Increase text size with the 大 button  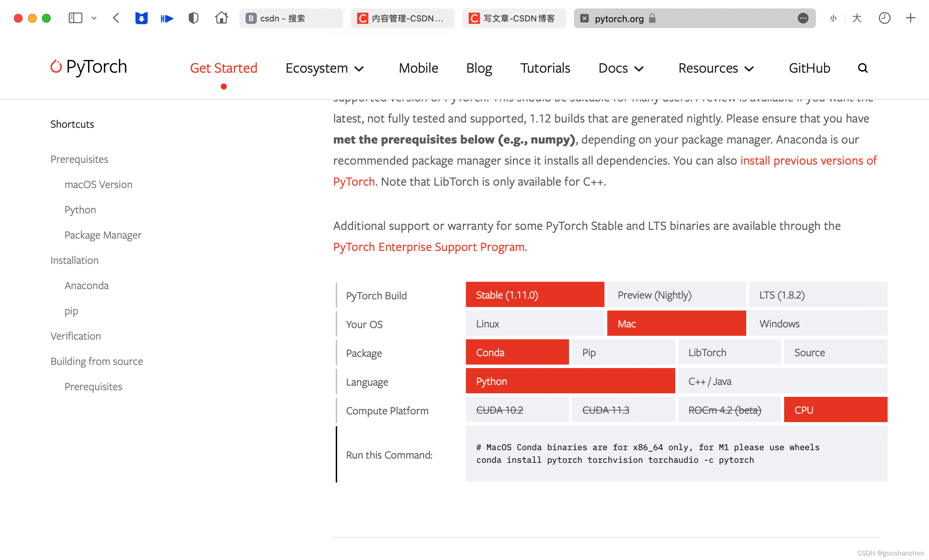(857, 18)
